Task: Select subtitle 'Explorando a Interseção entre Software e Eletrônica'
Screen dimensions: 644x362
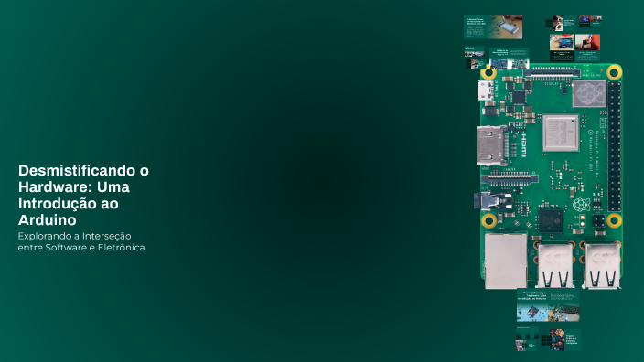Action: (x=81, y=241)
